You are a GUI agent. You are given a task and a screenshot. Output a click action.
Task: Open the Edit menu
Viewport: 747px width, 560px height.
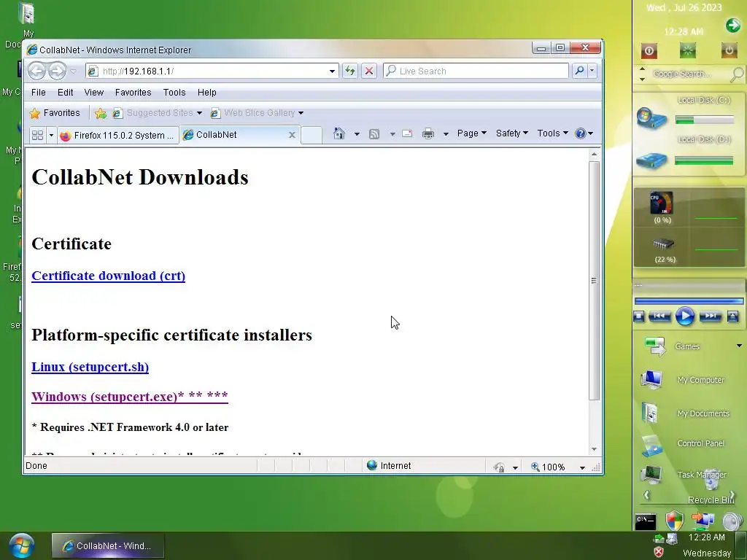click(x=65, y=93)
